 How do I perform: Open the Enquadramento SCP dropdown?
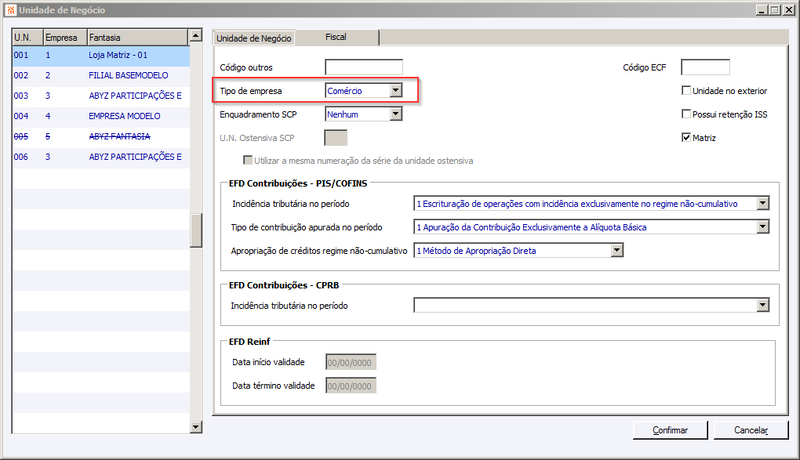click(x=396, y=114)
